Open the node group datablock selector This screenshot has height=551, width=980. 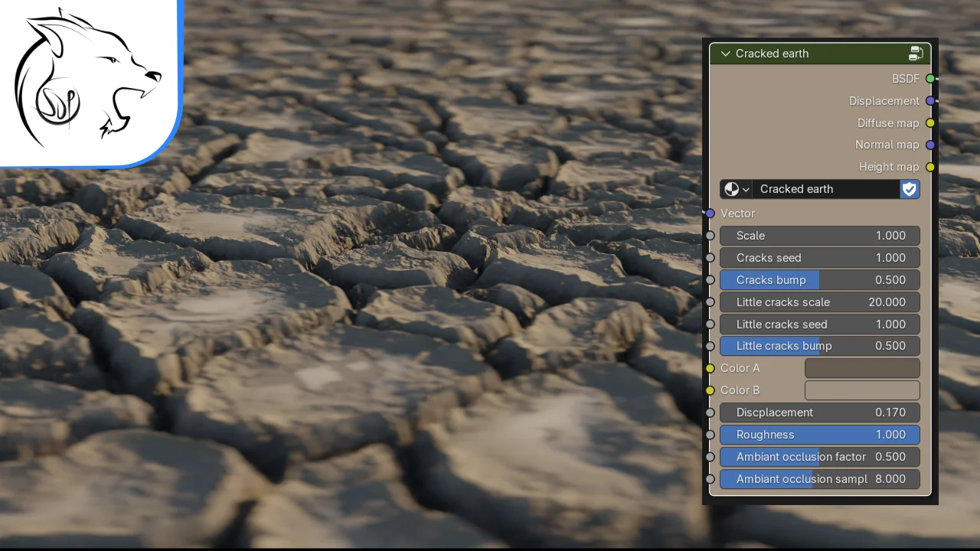pyautogui.click(x=746, y=189)
